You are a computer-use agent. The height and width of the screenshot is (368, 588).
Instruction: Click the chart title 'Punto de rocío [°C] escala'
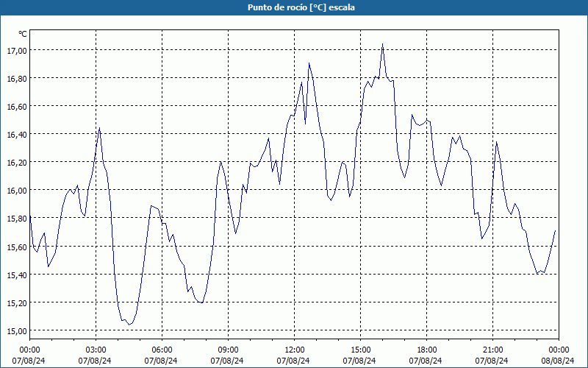301,7
